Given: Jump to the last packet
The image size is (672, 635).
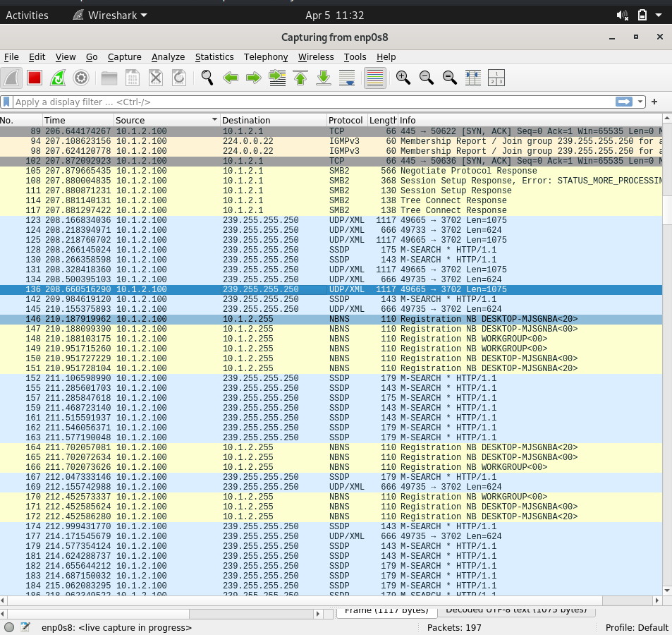Looking at the screenshot, I should (324, 78).
